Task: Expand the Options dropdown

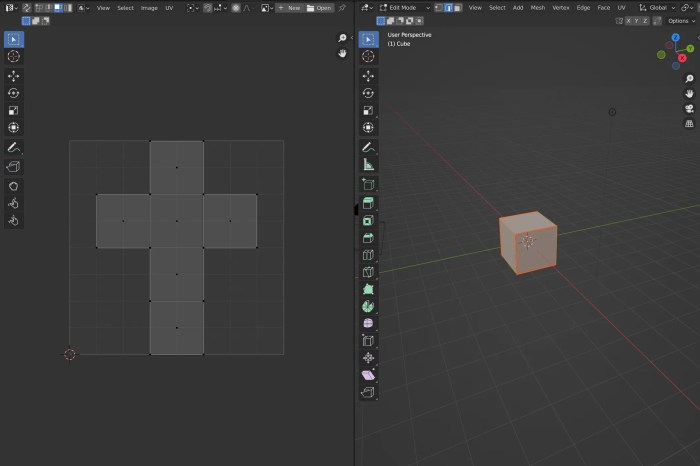Action: (x=681, y=21)
